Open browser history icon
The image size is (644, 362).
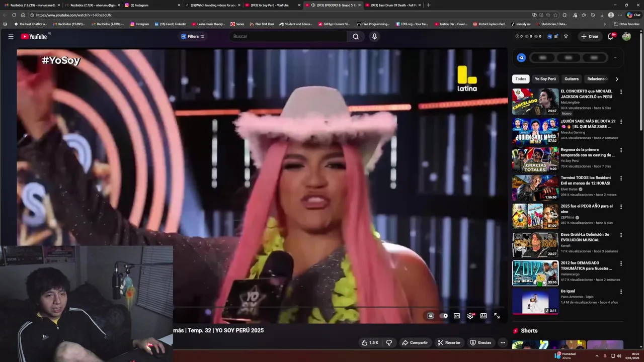coord(593,15)
